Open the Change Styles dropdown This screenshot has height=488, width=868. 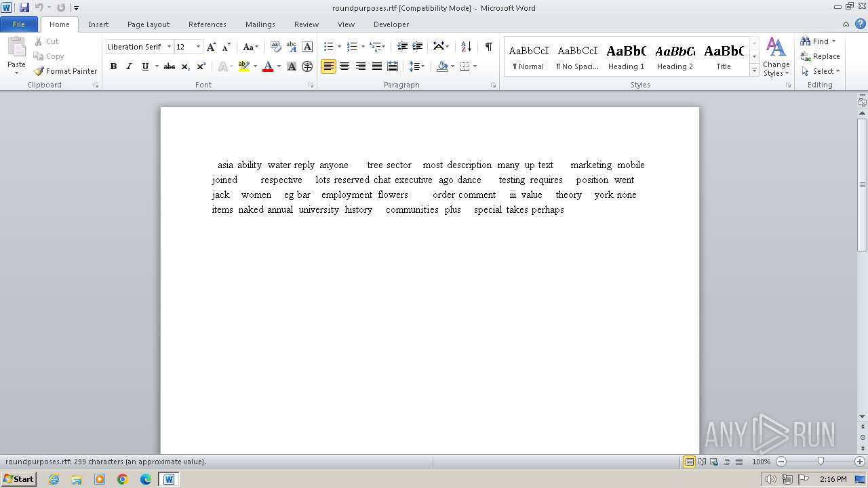[x=776, y=57]
